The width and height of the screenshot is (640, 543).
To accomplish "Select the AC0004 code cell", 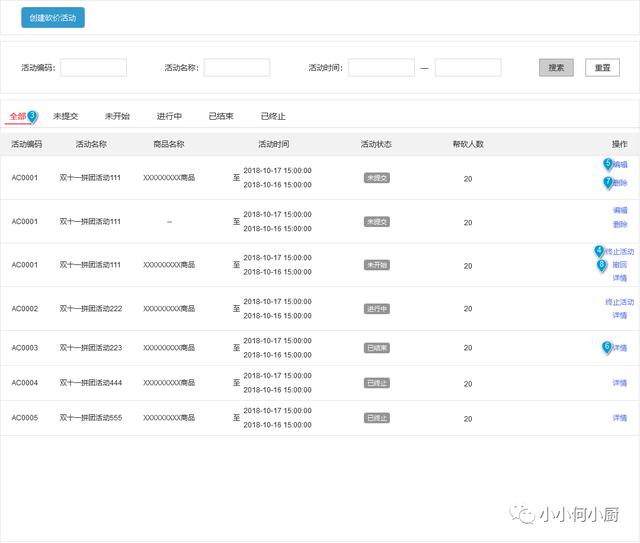I will tap(24, 383).
